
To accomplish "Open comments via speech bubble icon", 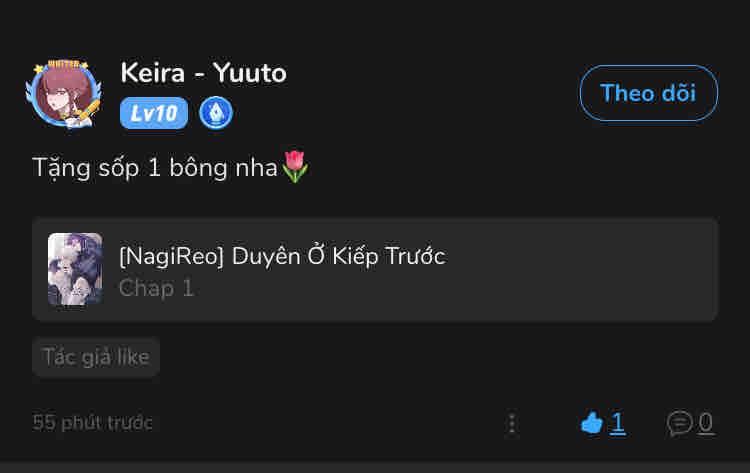I will [680, 423].
